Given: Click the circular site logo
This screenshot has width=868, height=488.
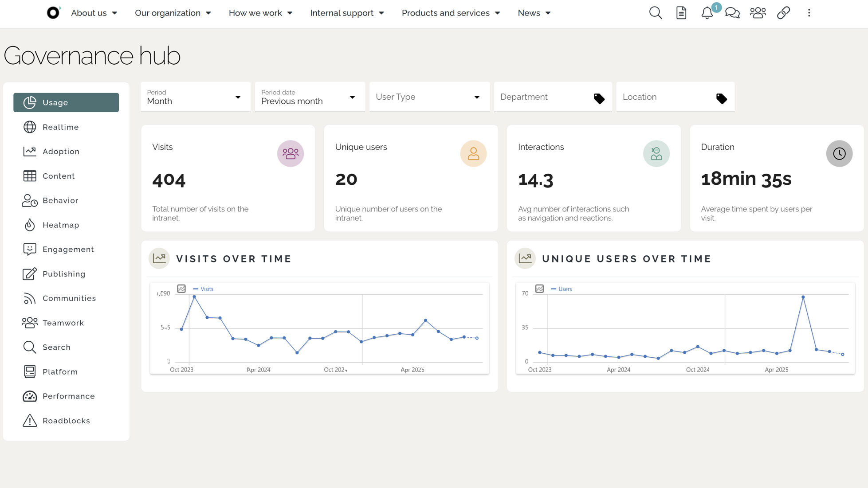Looking at the screenshot, I should coord(53,13).
